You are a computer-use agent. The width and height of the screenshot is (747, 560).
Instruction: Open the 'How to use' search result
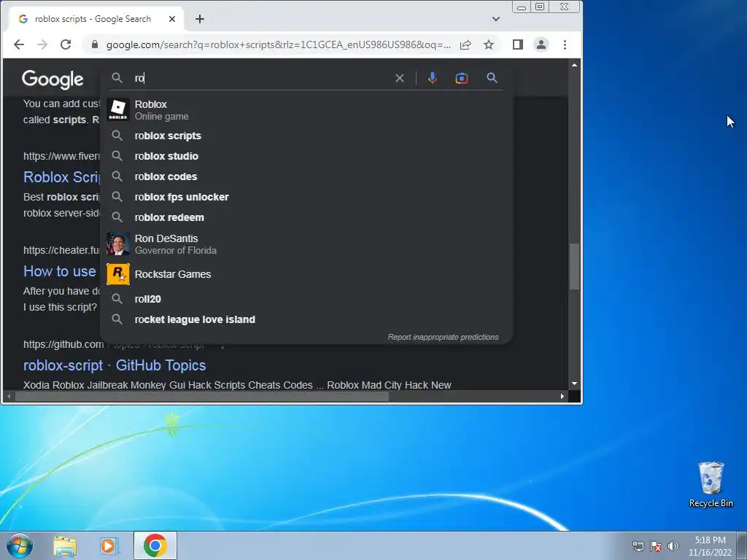(x=60, y=271)
